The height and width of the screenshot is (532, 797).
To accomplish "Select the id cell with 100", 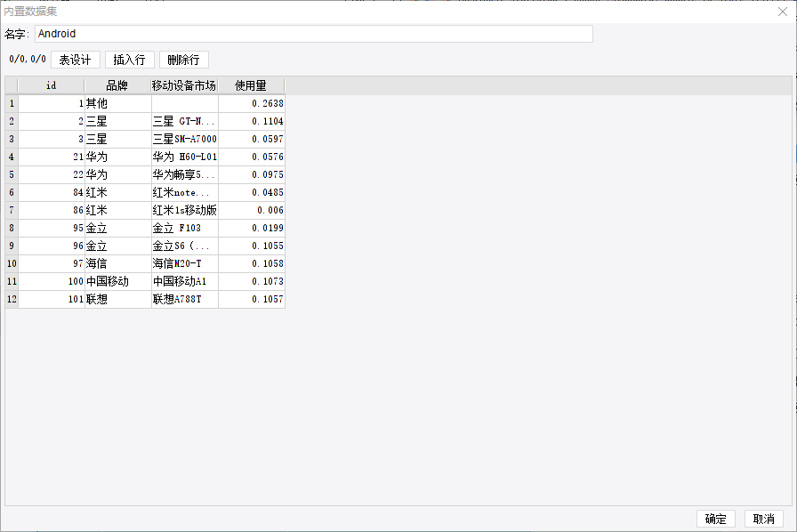I will pyautogui.click(x=52, y=281).
